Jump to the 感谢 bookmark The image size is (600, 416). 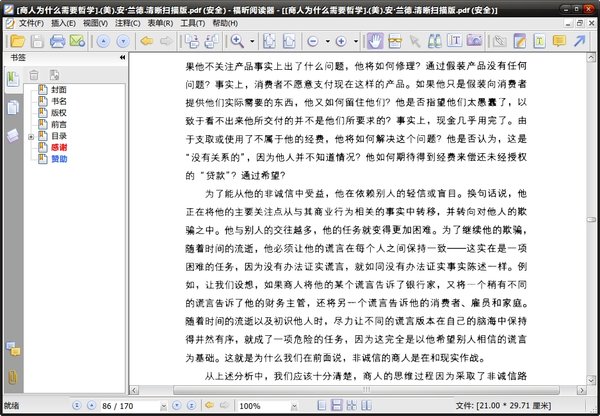coord(60,147)
